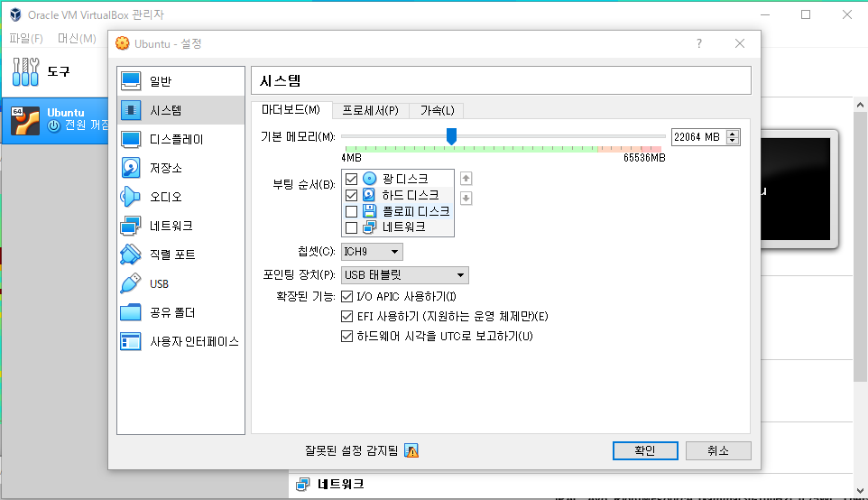Screen dimensions: 868x500
Task: Open 직렬 포트 icon in sidebar
Action: click(x=131, y=255)
